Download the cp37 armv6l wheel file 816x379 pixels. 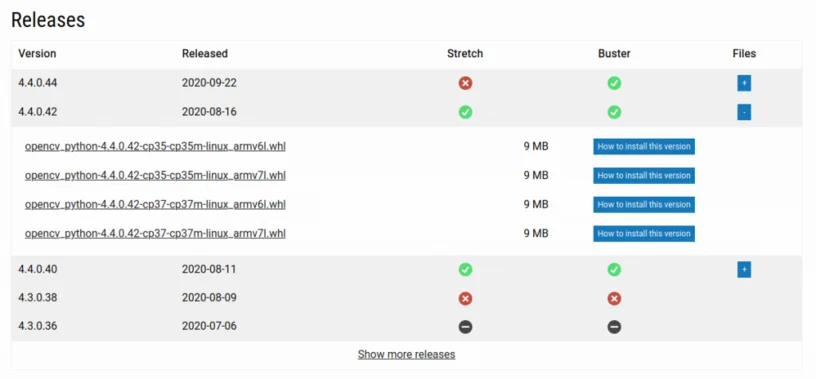coord(155,205)
